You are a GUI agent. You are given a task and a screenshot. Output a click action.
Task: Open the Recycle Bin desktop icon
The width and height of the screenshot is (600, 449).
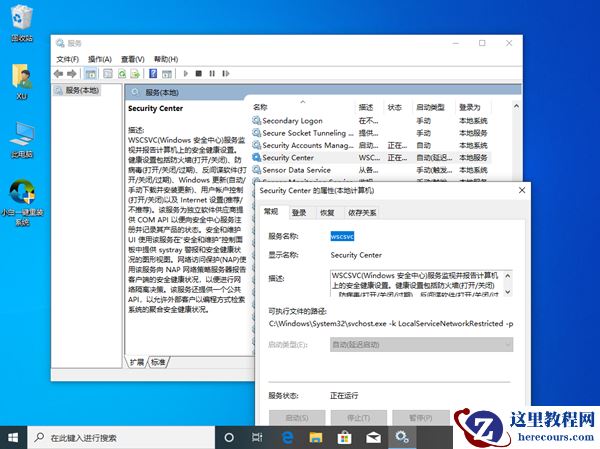pos(22,24)
